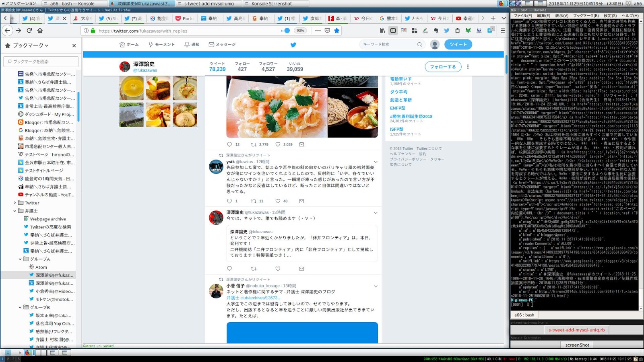Click the ツイート compose button
644x362 pixels.
(x=458, y=45)
